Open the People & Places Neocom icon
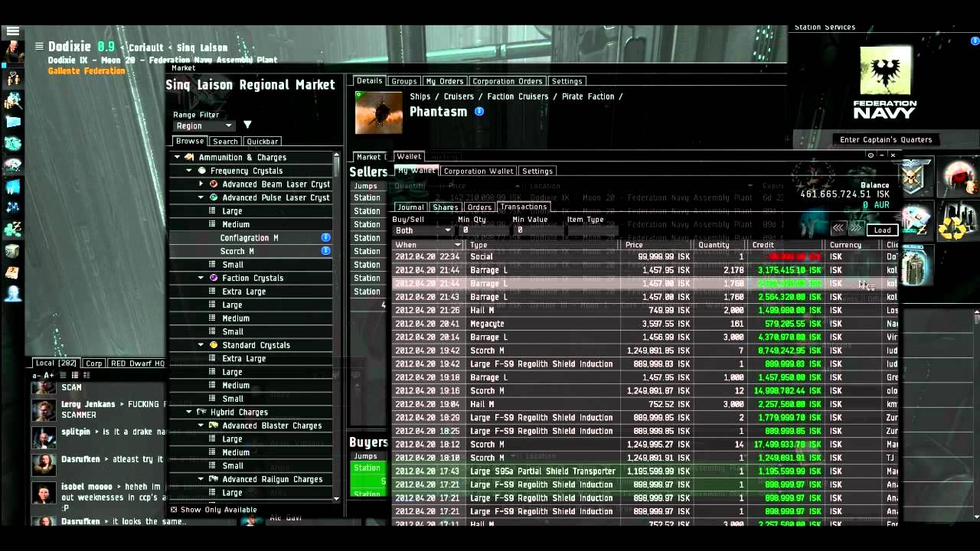This screenshot has width=980, height=551. (12, 99)
